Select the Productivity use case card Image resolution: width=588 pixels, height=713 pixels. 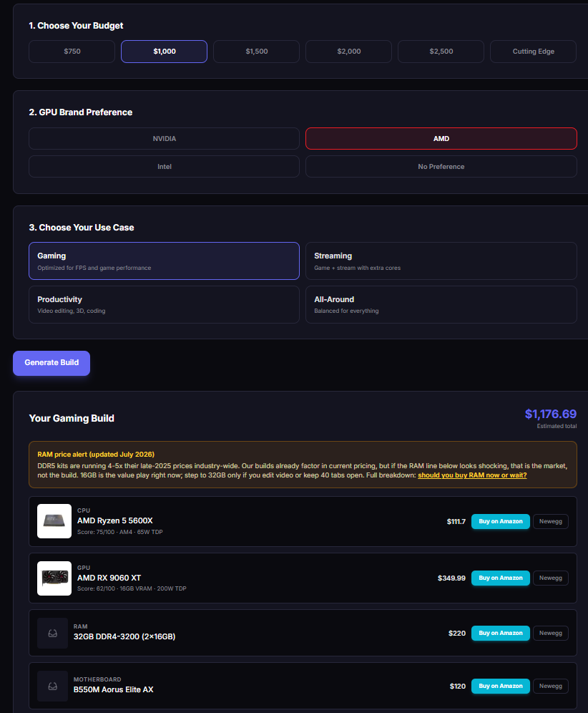coord(164,305)
